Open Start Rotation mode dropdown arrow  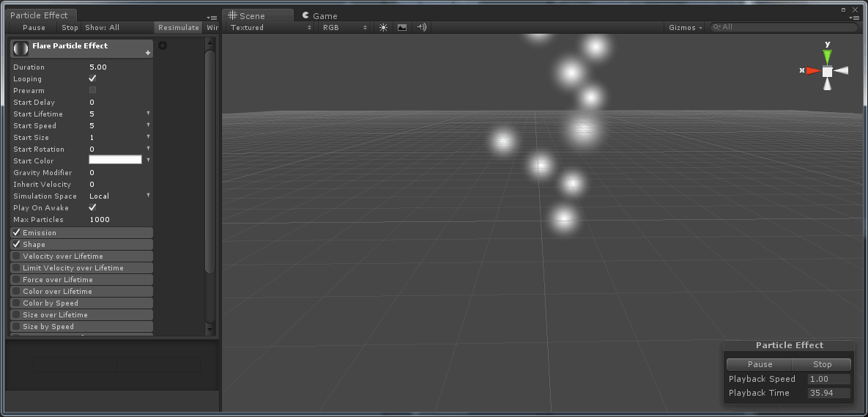point(149,149)
